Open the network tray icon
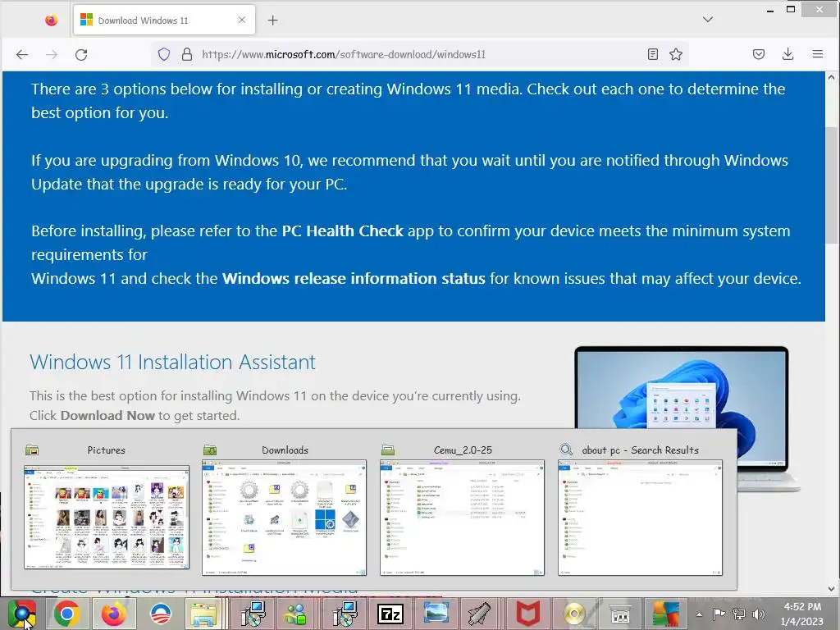 click(739, 614)
